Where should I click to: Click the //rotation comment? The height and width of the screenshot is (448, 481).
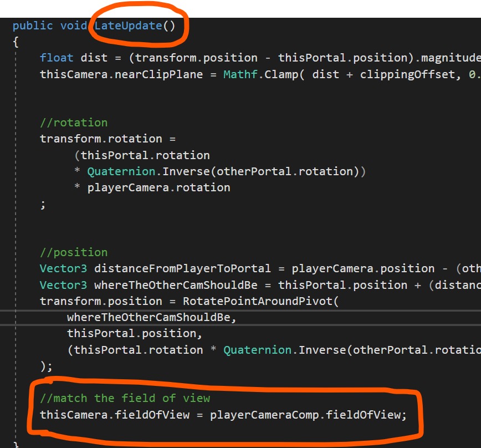point(74,123)
